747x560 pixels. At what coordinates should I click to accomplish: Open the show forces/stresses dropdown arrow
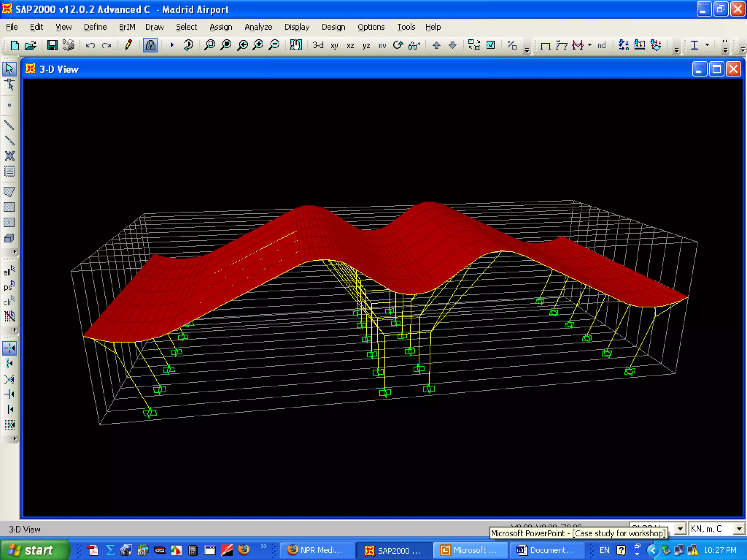point(590,45)
